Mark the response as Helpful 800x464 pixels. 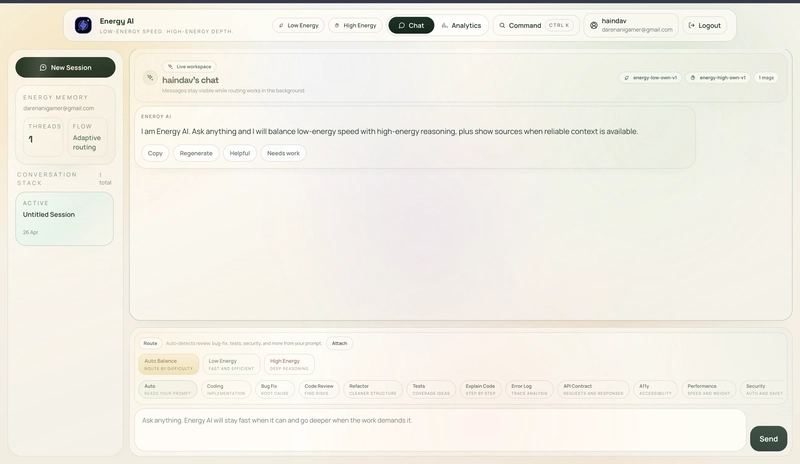click(x=240, y=153)
